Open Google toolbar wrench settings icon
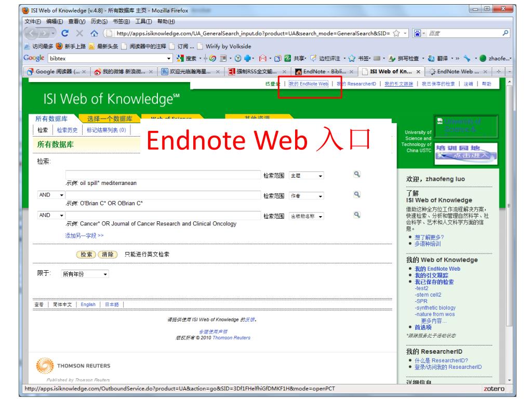The width and height of the screenshot is (532, 399). pos(467,58)
